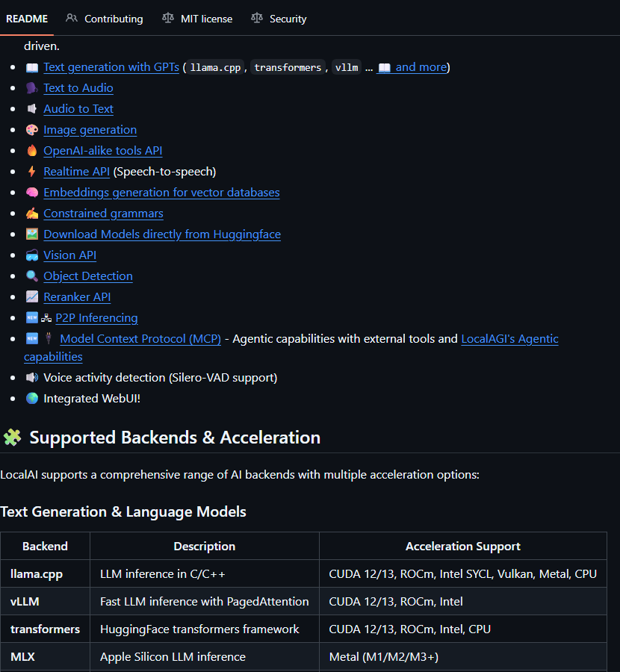Viewport: 620px width, 672px height.
Task: Click the palette emoji next to Image generation
Action: [x=32, y=130]
